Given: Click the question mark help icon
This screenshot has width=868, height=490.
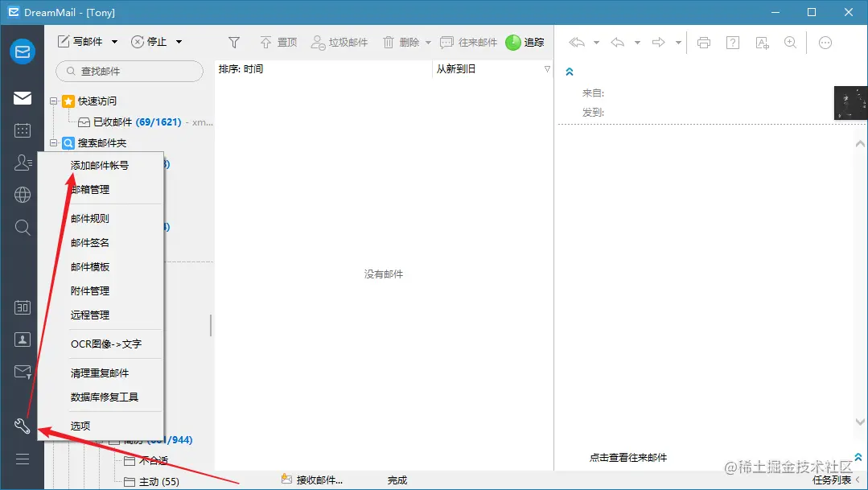Looking at the screenshot, I should coord(733,43).
